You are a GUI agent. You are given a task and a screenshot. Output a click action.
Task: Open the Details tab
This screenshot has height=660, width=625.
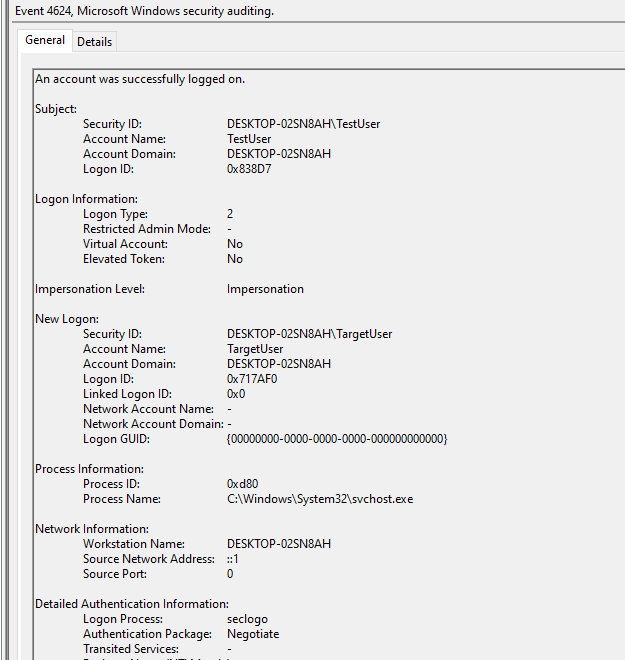coord(94,42)
